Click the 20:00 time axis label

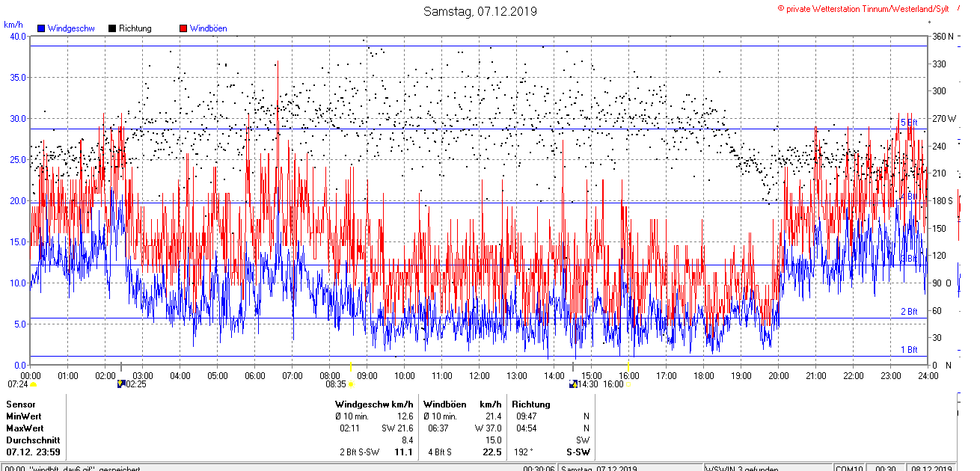779,375
